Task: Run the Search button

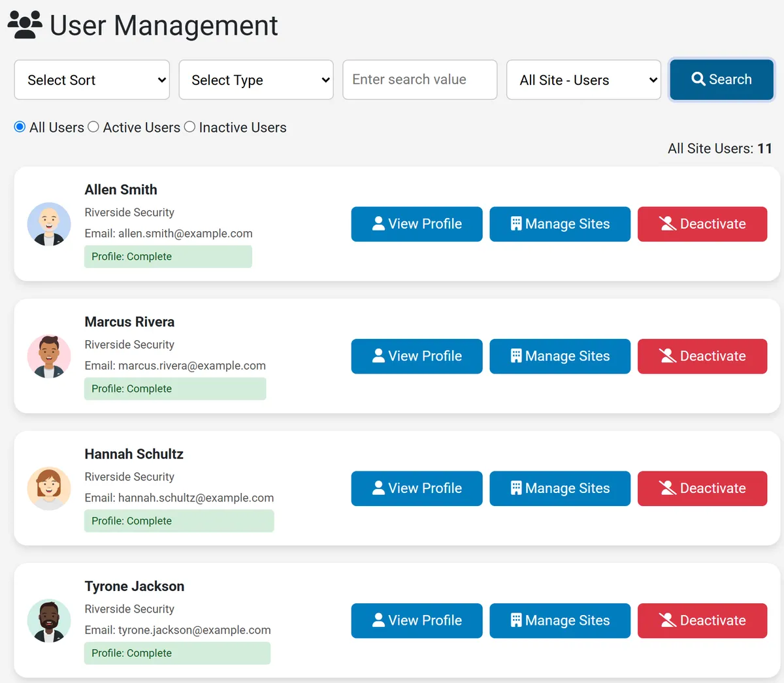Action: click(722, 80)
